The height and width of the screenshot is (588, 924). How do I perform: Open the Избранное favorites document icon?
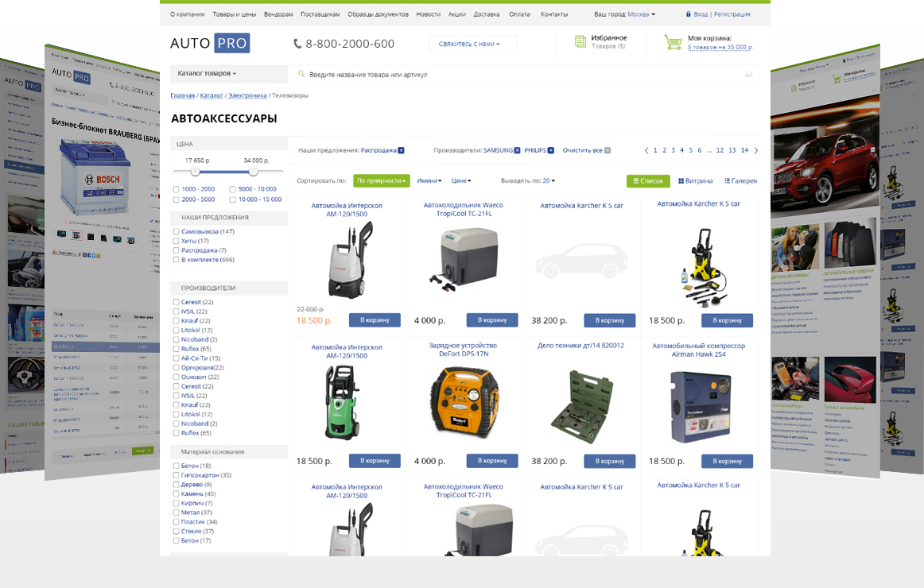coord(580,42)
